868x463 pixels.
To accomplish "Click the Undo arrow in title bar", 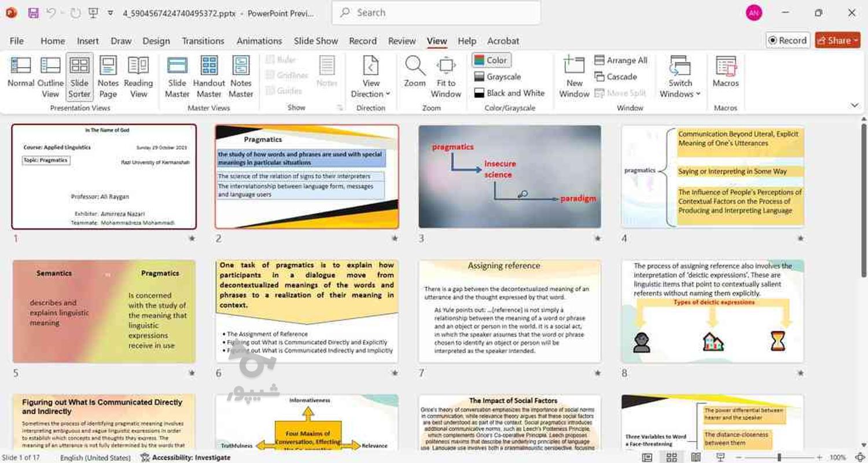I will (x=51, y=13).
